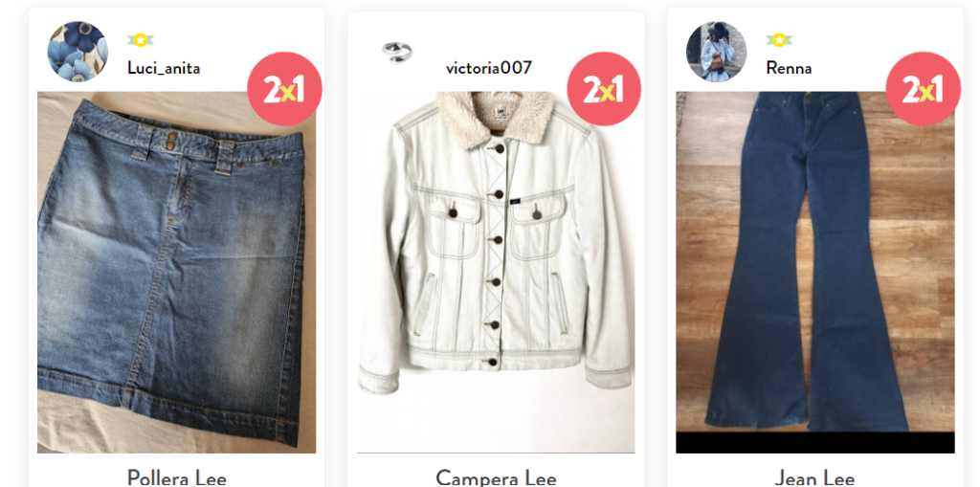View the white sherpa jacket photo
Viewport: 980px width, 487px height.
(x=496, y=272)
